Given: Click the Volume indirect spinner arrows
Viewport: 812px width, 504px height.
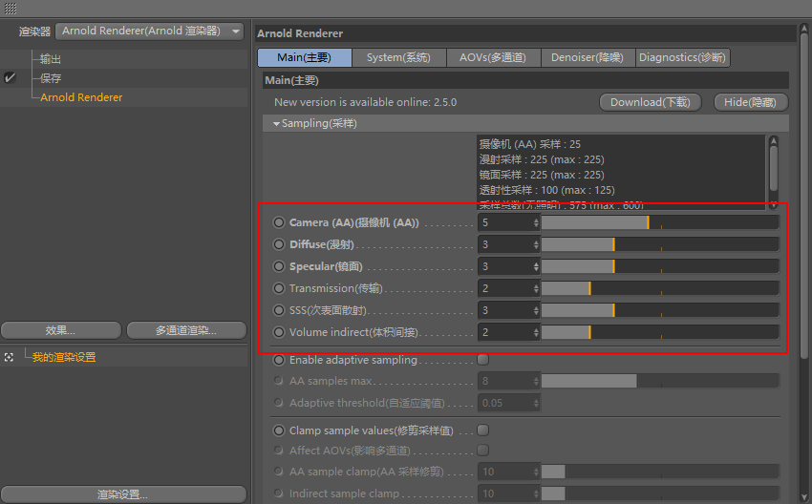Looking at the screenshot, I should pos(536,332).
